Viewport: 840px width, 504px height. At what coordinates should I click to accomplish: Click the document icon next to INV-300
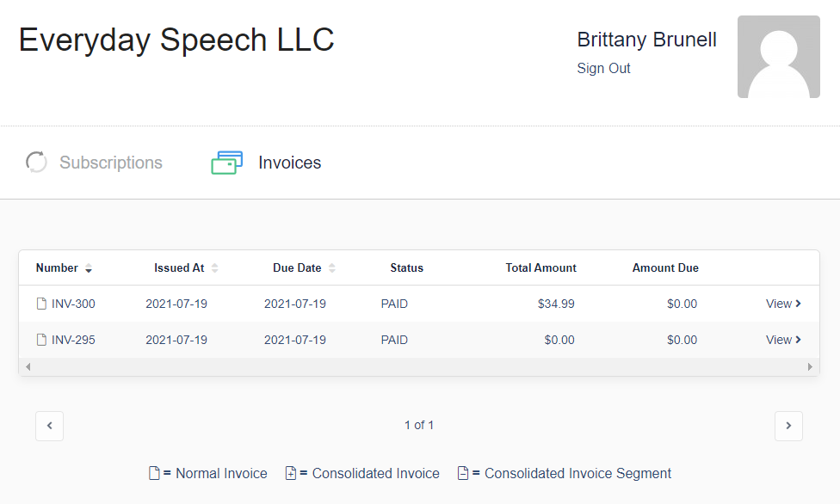41,304
